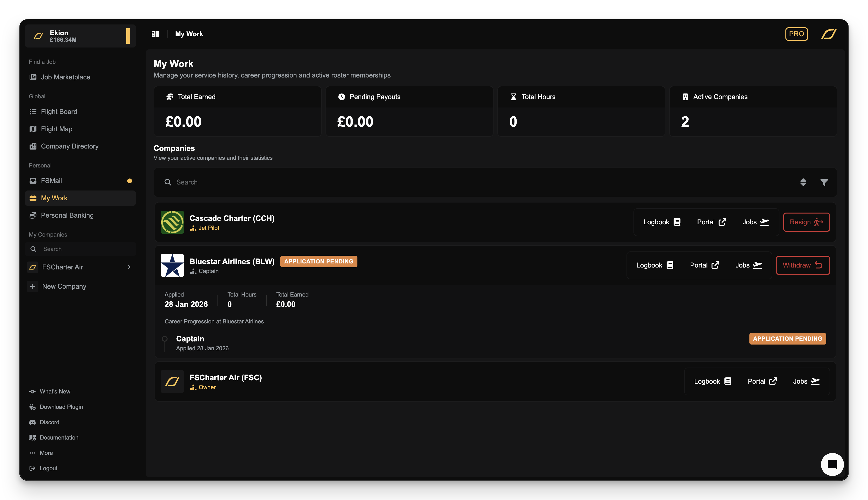Click the filter funnel icon
Image resolution: width=868 pixels, height=500 pixels.
point(824,182)
